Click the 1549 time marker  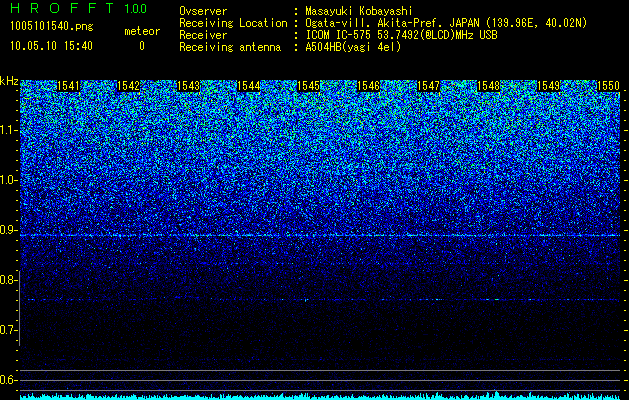pyautogui.click(x=549, y=86)
